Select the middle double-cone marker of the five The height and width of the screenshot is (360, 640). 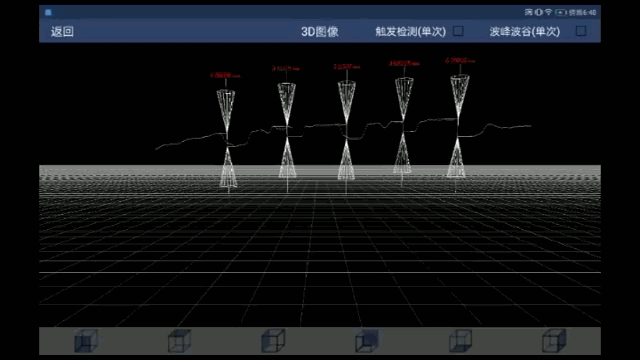346,131
